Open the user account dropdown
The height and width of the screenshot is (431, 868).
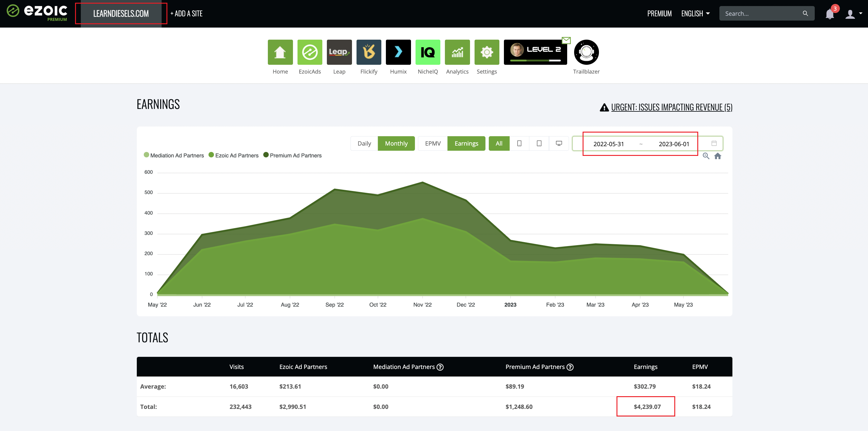[x=854, y=14]
